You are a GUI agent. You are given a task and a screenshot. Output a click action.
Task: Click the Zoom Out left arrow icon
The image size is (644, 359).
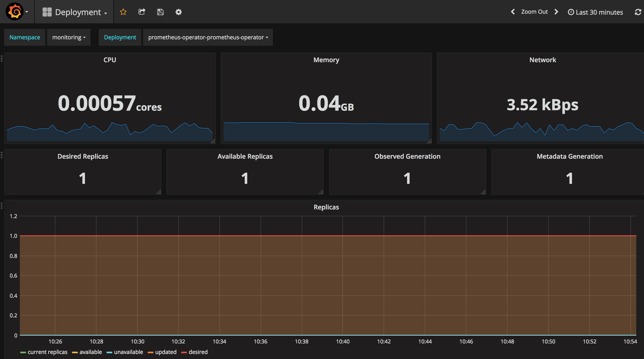tap(514, 12)
